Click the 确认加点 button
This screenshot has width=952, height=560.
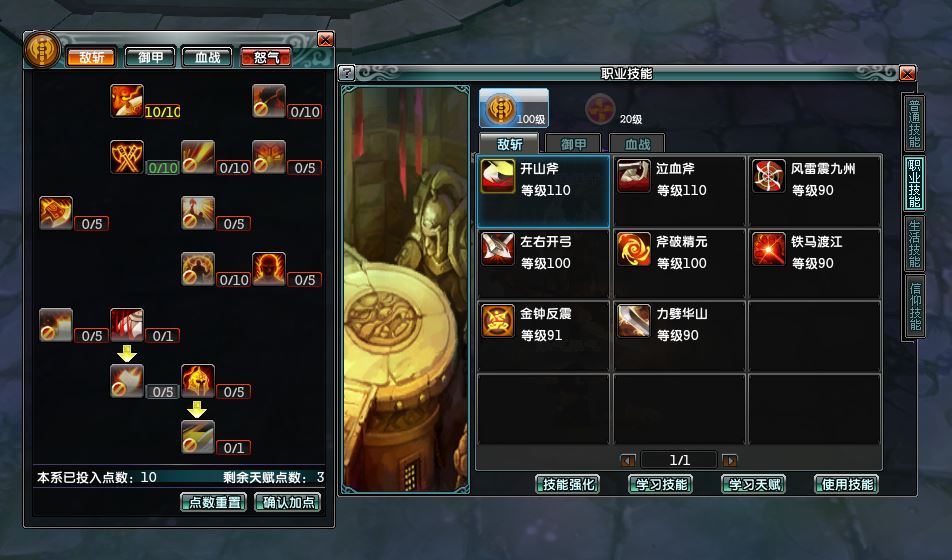click(288, 502)
